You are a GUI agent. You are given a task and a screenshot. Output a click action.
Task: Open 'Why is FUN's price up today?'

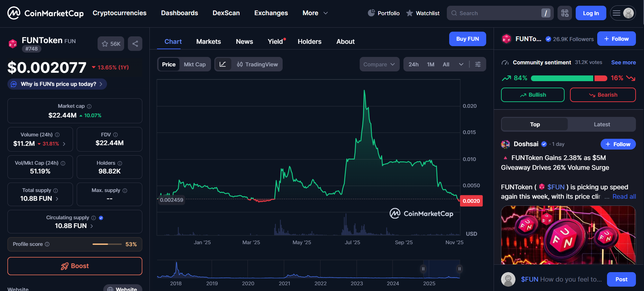[x=57, y=84]
